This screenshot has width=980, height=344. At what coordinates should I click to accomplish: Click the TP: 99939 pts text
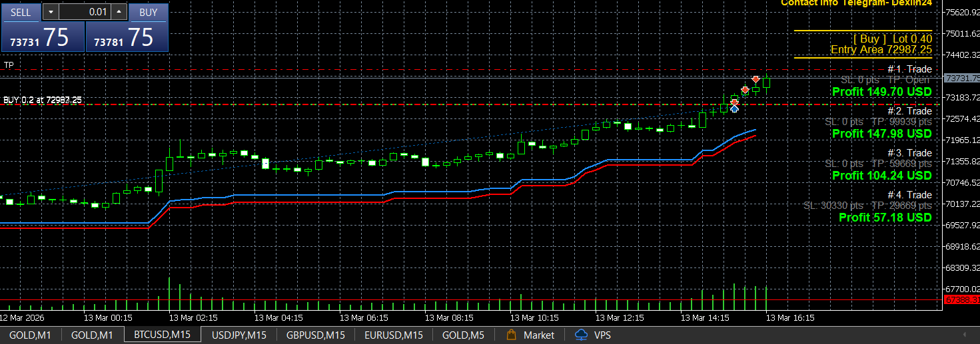pos(901,122)
